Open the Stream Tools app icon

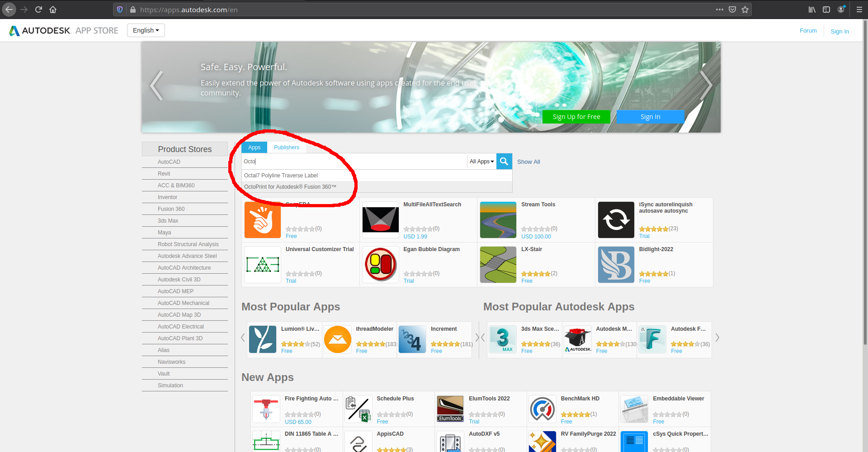[498, 220]
